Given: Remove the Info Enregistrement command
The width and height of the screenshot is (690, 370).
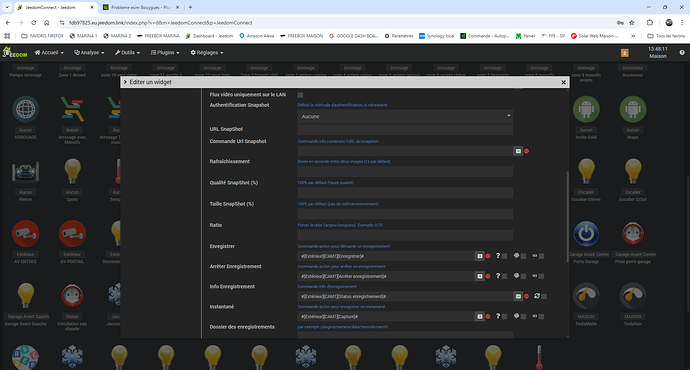Looking at the screenshot, I should [x=527, y=297].
